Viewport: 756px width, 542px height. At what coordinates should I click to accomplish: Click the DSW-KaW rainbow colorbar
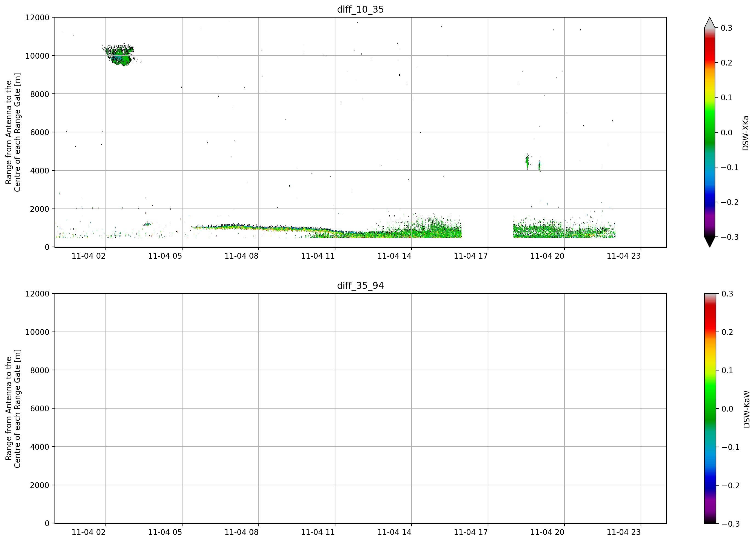point(710,408)
